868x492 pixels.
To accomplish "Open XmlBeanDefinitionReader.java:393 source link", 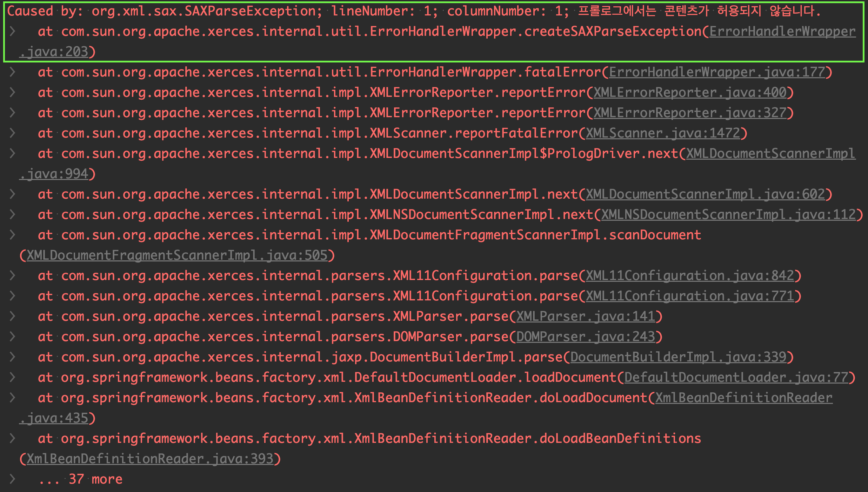I will click(150, 459).
